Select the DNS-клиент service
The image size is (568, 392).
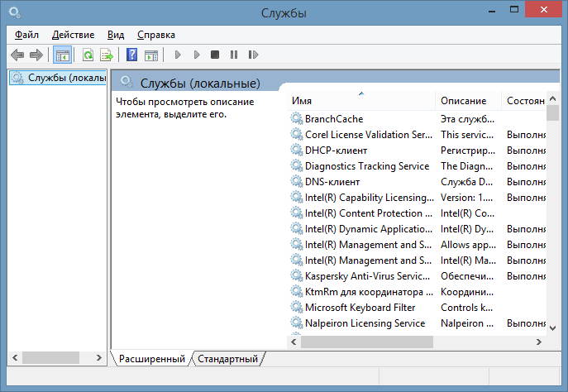point(418,182)
